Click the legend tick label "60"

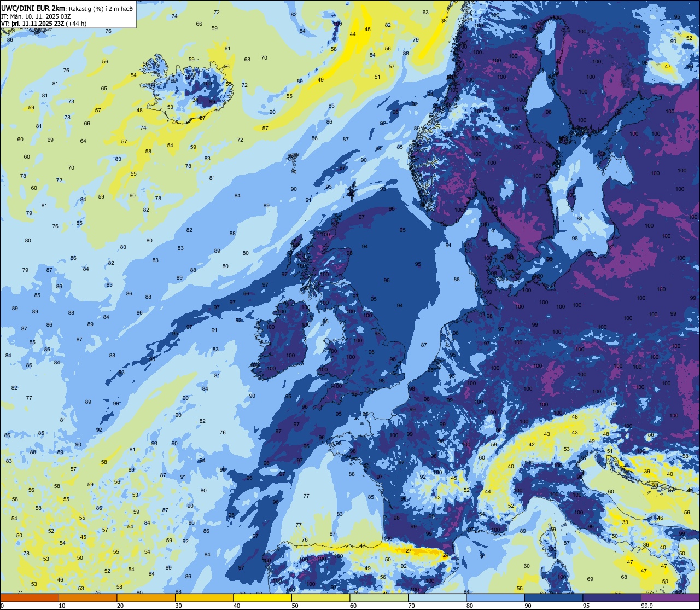[x=353, y=606]
